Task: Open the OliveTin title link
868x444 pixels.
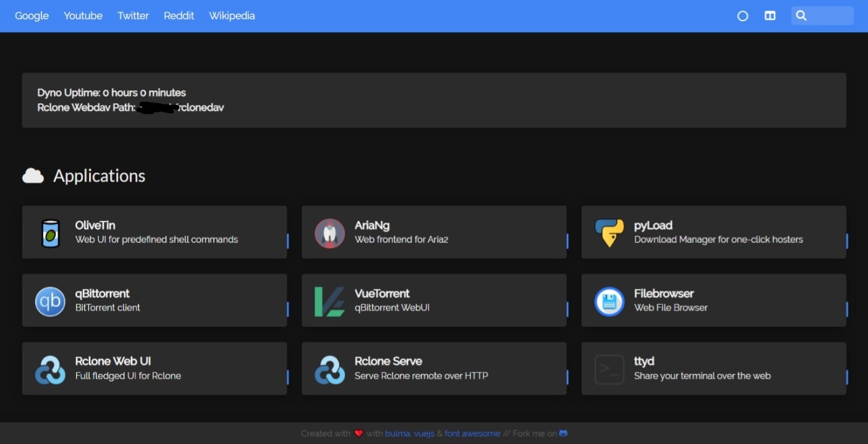Action: (x=95, y=226)
